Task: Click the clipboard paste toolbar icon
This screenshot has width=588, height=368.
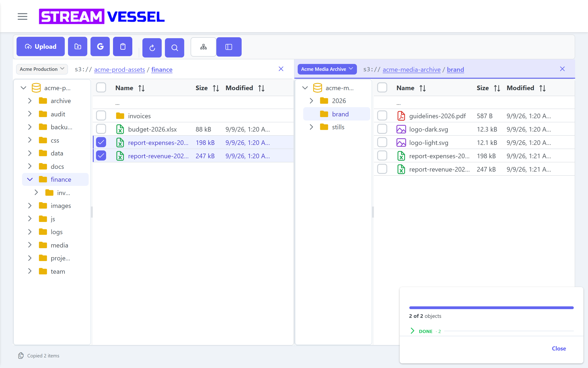Action: (123, 46)
